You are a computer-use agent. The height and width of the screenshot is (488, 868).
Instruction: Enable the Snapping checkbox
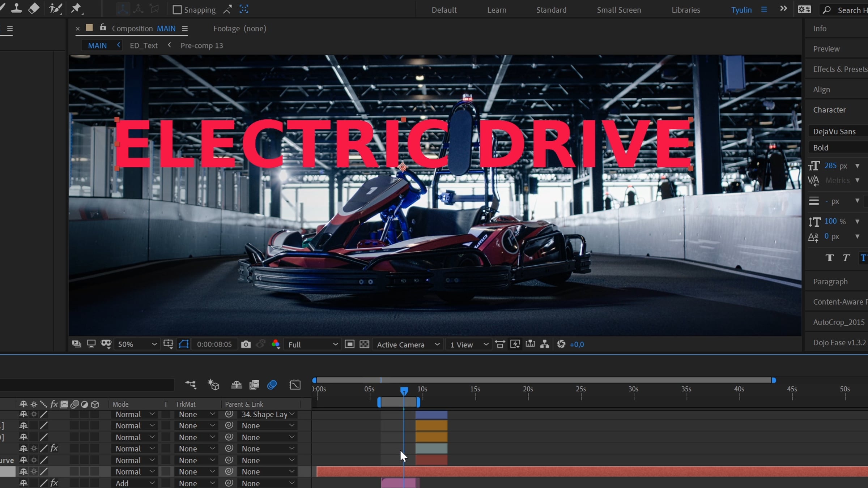pos(177,10)
